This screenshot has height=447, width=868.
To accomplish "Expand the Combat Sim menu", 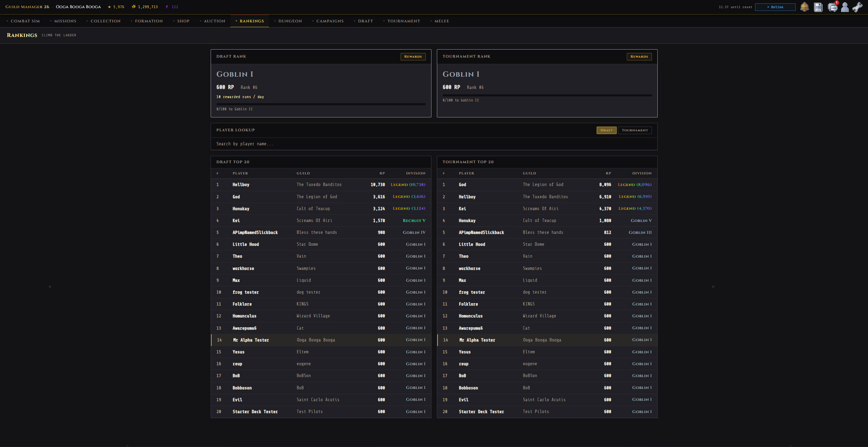I will pos(23,21).
